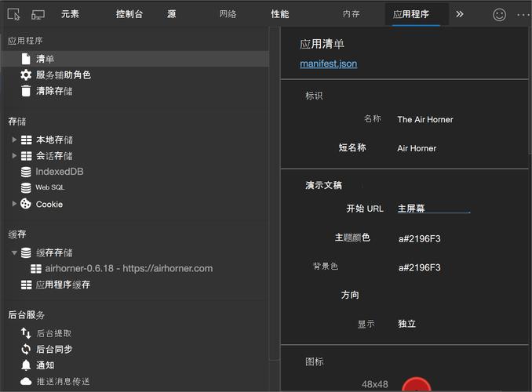532x392 pixels.
Task: Click the manifest pane scrollbar at right
Action: (530, 92)
